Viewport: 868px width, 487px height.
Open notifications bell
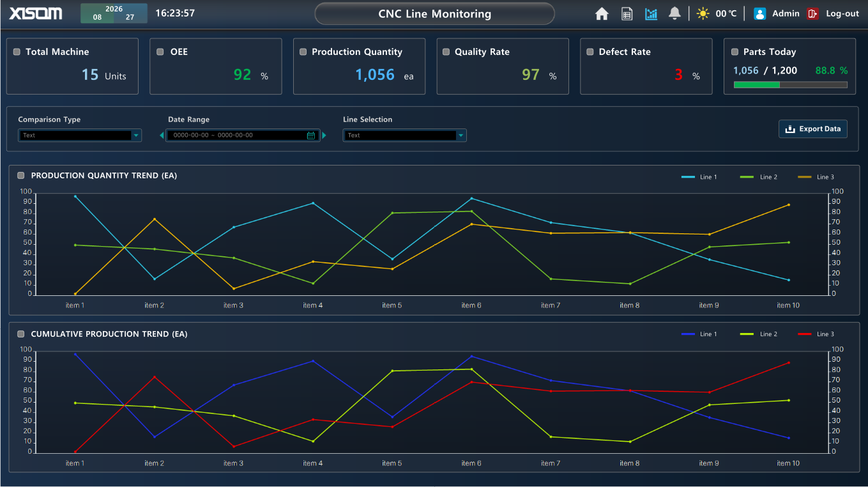point(674,13)
